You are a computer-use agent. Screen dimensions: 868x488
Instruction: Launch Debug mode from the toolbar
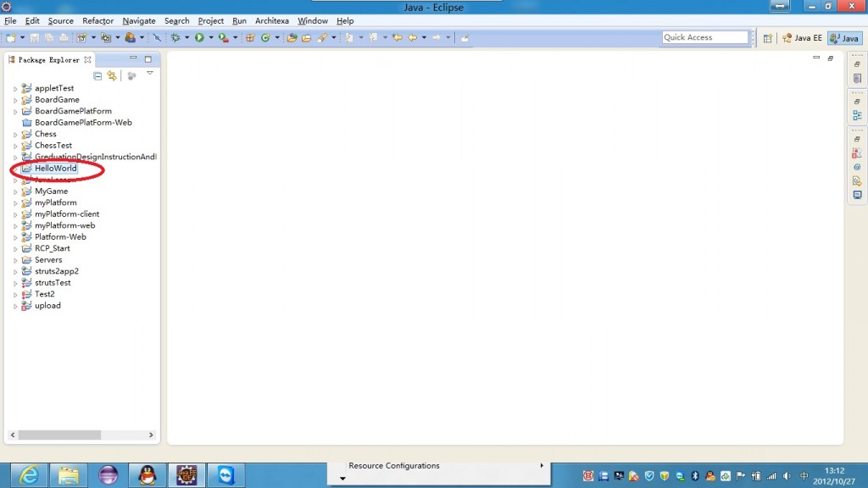coord(177,37)
